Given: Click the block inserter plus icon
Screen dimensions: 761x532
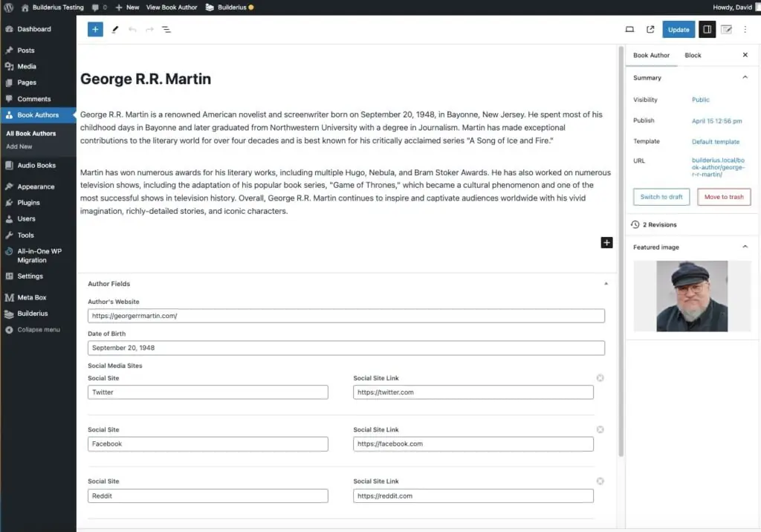Looking at the screenshot, I should (x=95, y=29).
